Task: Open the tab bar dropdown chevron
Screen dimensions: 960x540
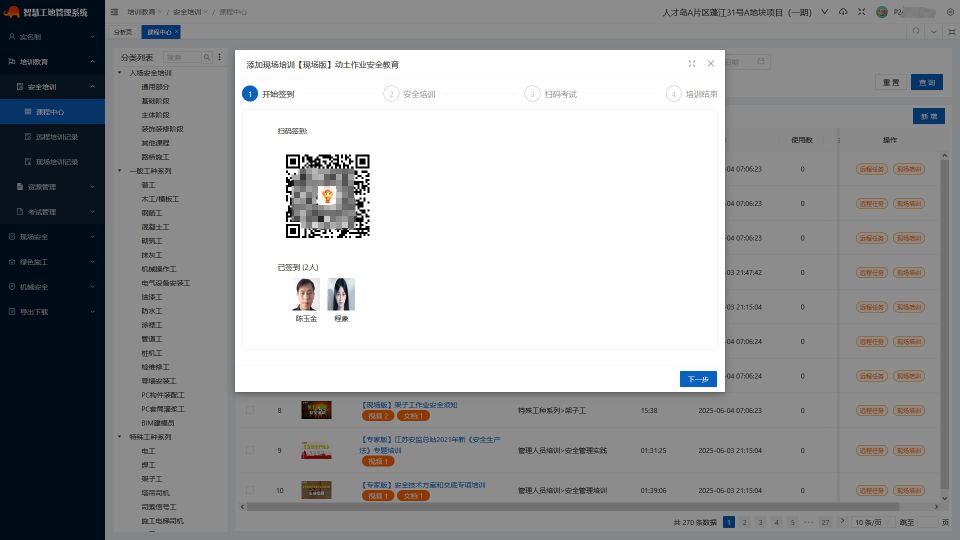Action: click(934, 31)
